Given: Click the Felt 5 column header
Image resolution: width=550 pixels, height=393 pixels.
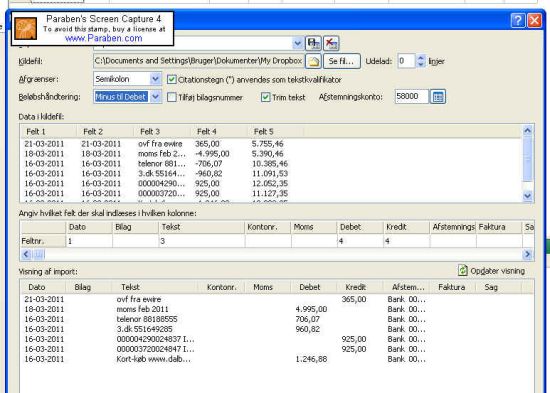Looking at the screenshot, I should point(275,132).
